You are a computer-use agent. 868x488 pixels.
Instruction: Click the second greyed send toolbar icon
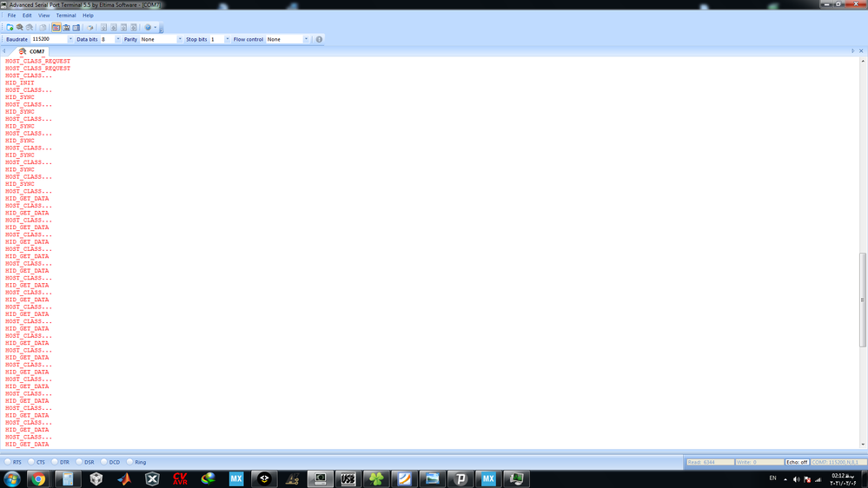pyautogui.click(x=114, y=27)
